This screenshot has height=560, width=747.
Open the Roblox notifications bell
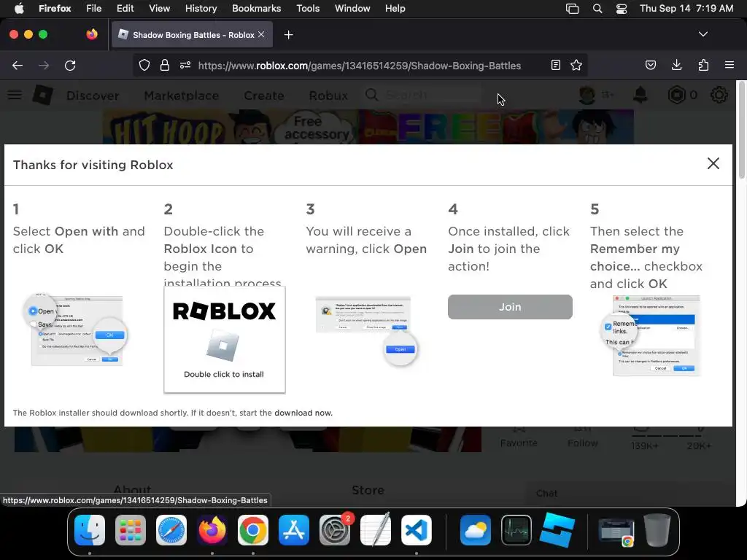click(x=640, y=96)
